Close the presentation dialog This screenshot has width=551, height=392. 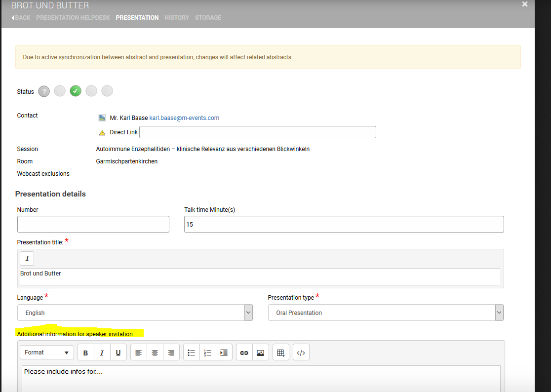[x=525, y=4]
